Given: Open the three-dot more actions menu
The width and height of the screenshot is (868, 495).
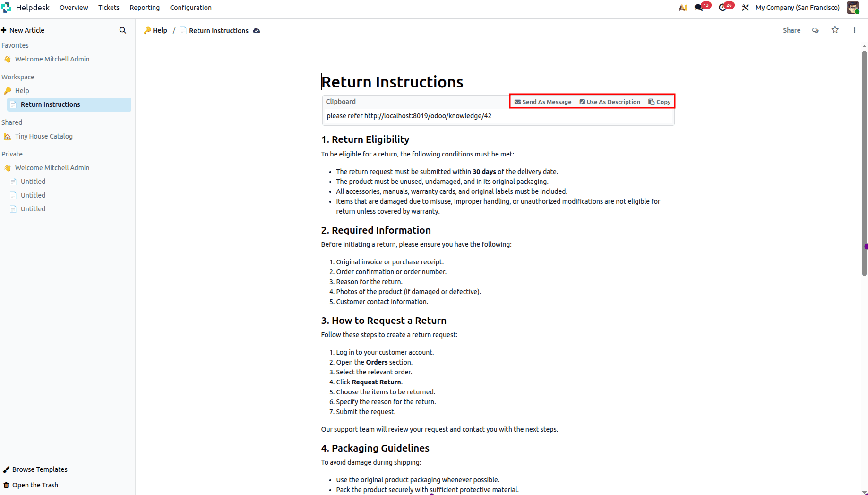Looking at the screenshot, I should [x=854, y=30].
